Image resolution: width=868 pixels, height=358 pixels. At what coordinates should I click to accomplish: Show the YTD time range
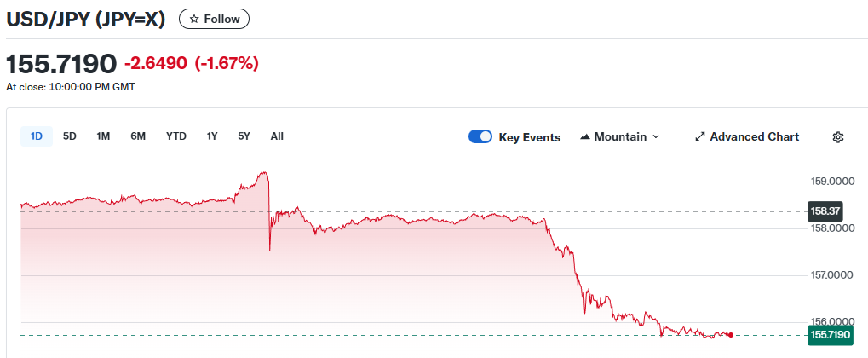[176, 136]
